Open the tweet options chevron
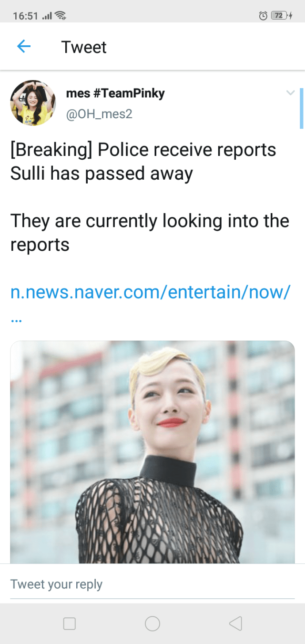 pyautogui.click(x=290, y=93)
